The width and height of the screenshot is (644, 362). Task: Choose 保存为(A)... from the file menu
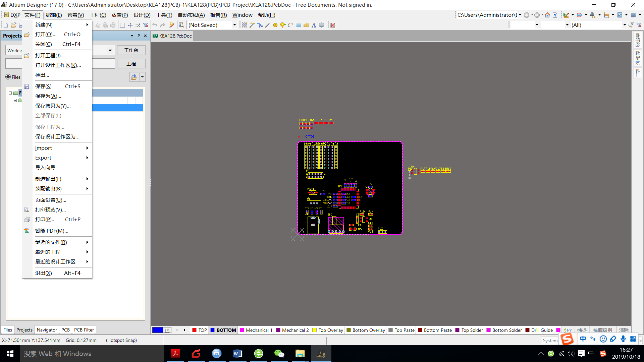[x=48, y=96]
